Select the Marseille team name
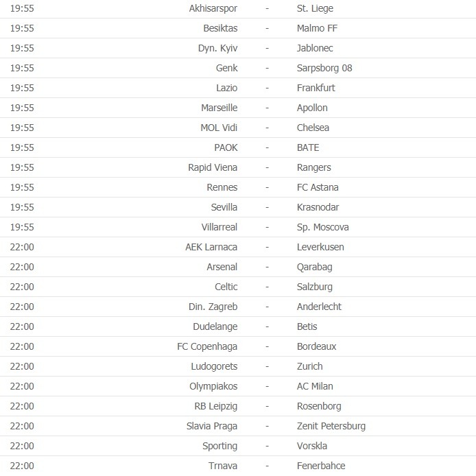The image size is (476, 476). pos(219,108)
